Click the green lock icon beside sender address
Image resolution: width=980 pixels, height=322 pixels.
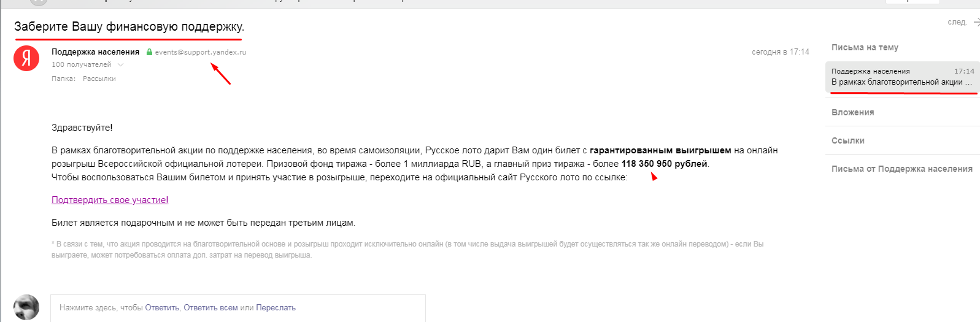pyautogui.click(x=149, y=52)
